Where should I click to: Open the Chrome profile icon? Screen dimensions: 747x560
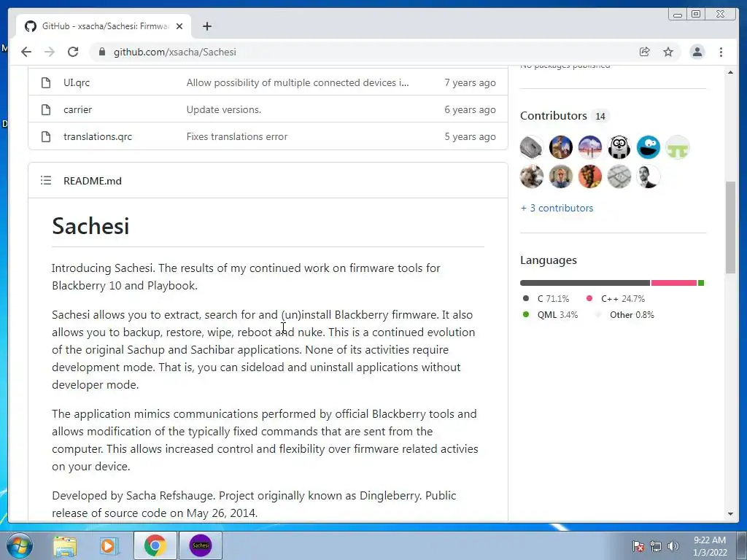[x=697, y=52]
